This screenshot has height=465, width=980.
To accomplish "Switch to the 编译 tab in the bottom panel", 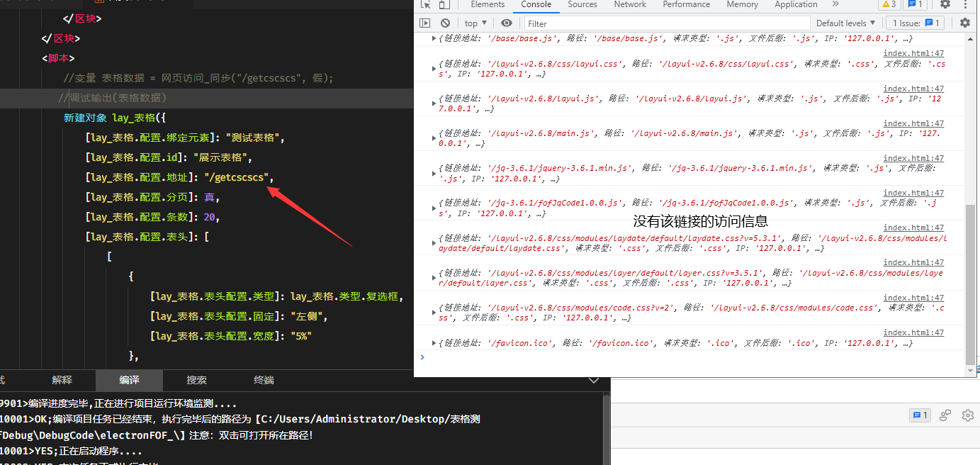I will [129, 380].
